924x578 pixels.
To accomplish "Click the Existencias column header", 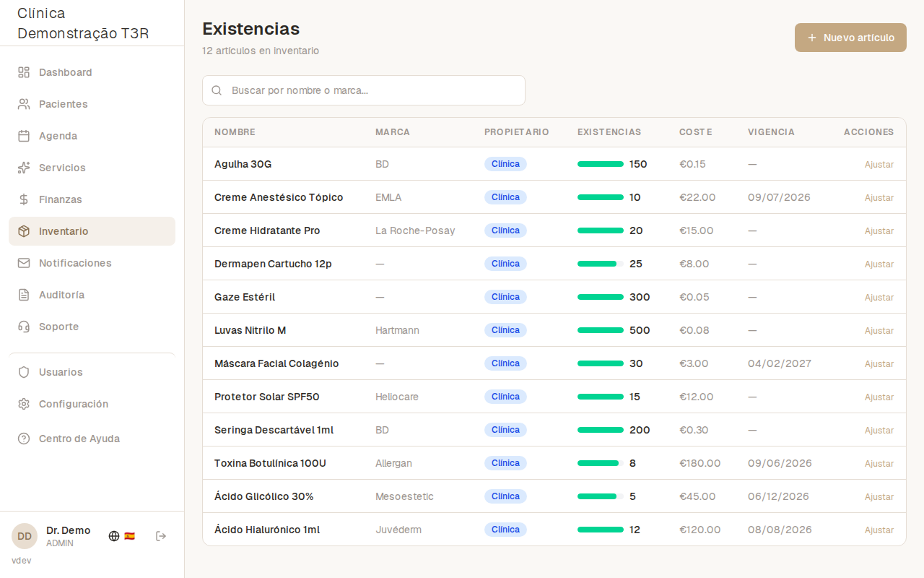I will (609, 132).
